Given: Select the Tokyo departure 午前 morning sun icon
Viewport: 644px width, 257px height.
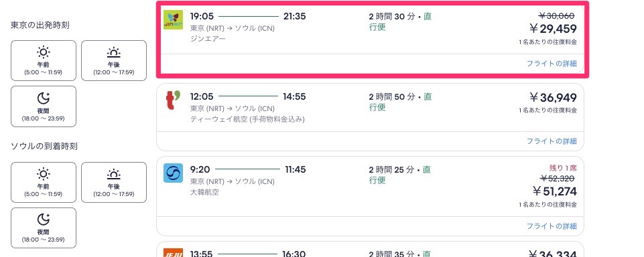Looking at the screenshot, I should (x=43, y=52).
